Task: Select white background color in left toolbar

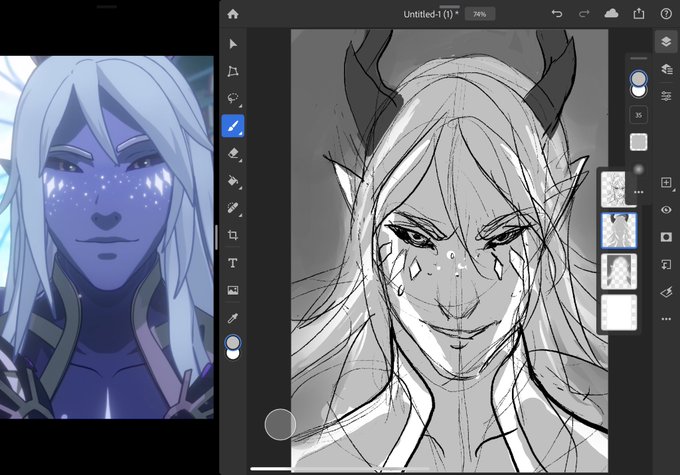Action: (233, 355)
